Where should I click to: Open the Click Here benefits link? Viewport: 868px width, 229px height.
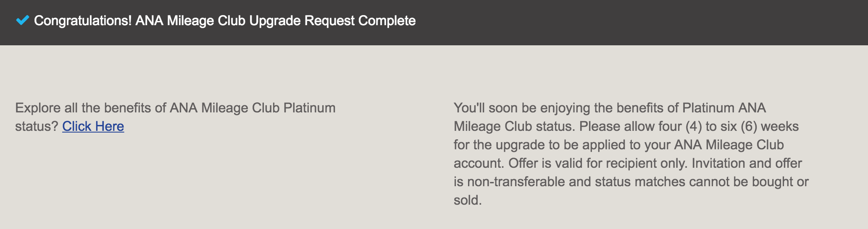pyautogui.click(x=93, y=126)
